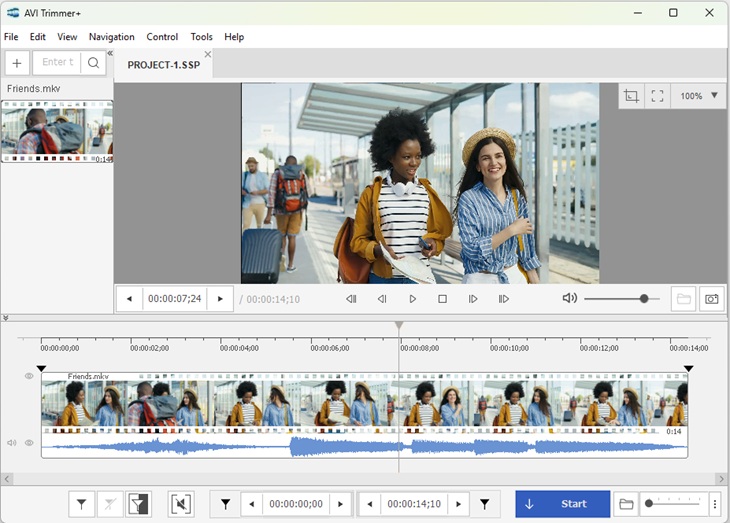Switch to PROJECT-1.SSP tab
The width and height of the screenshot is (730, 523).
pyautogui.click(x=163, y=65)
